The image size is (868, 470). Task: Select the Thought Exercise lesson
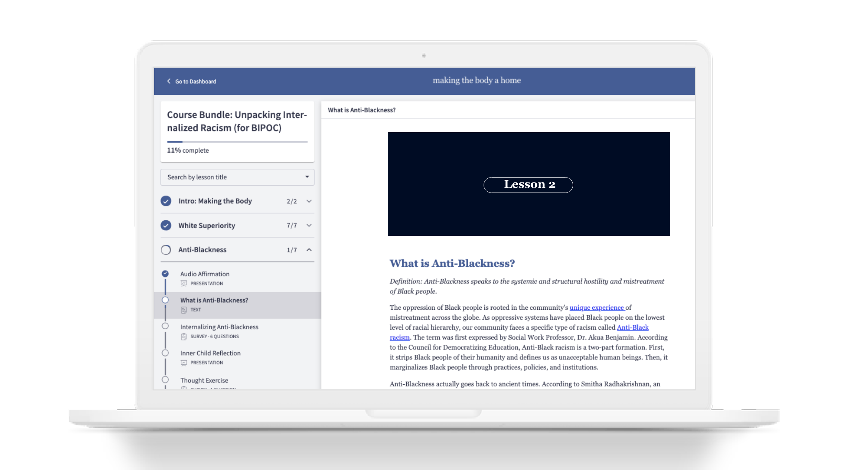(x=204, y=380)
